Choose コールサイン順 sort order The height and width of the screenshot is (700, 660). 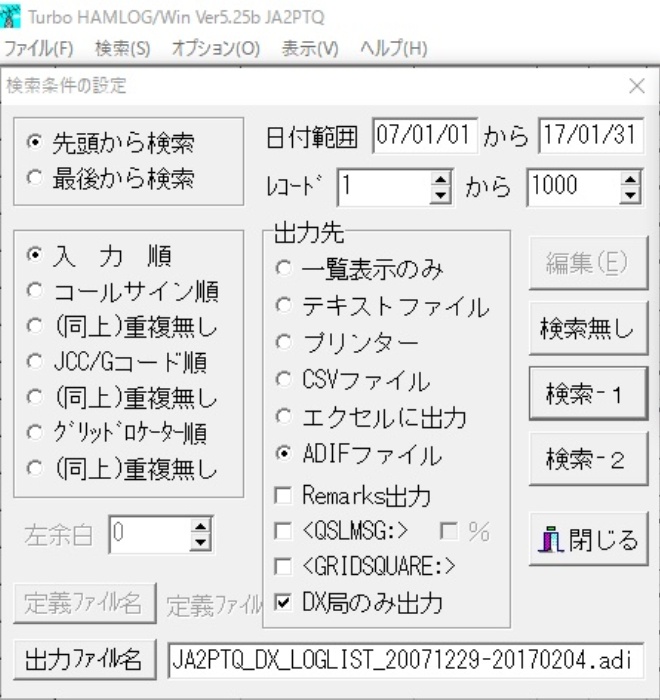[x=36, y=292]
